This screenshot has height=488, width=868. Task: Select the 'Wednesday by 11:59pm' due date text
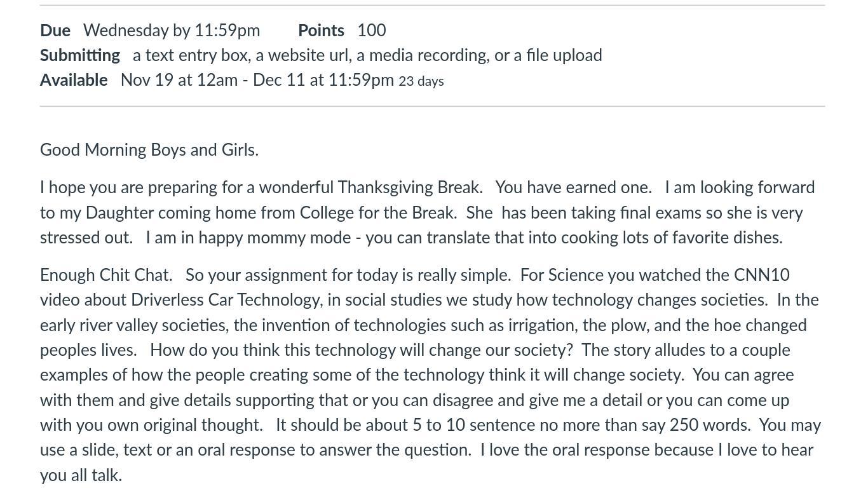tap(172, 30)
